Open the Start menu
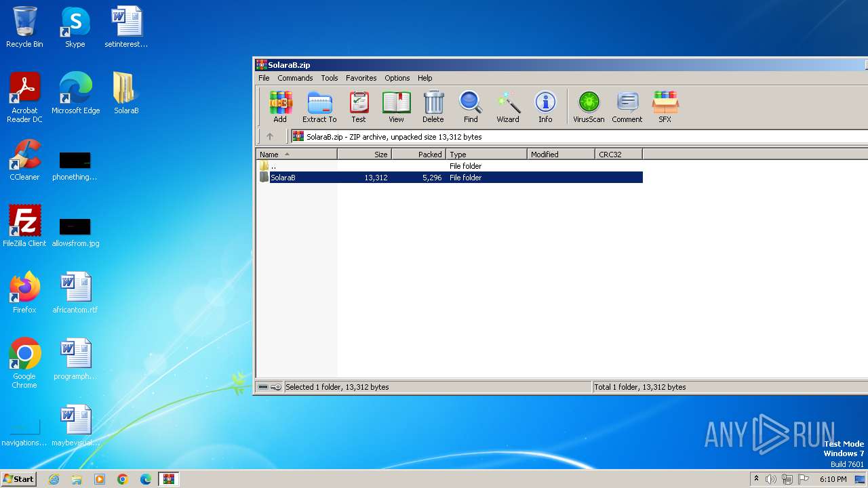This screenshot has height=488, width=868. coord(18,479)
